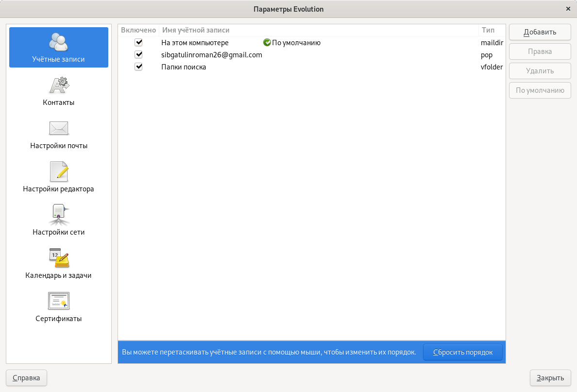Click the maildir type cell
This screenshot has height=392, width=577.
tap(492, 43)
